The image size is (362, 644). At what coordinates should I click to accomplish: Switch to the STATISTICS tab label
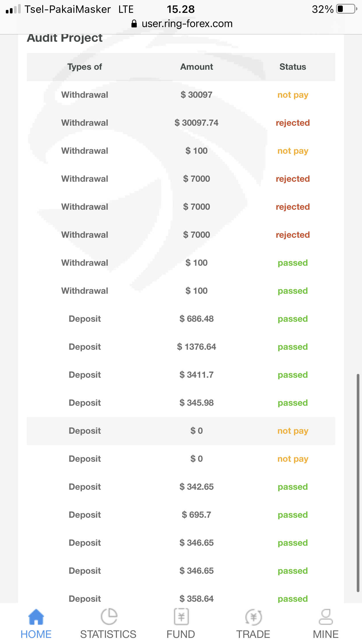point(108,634)
